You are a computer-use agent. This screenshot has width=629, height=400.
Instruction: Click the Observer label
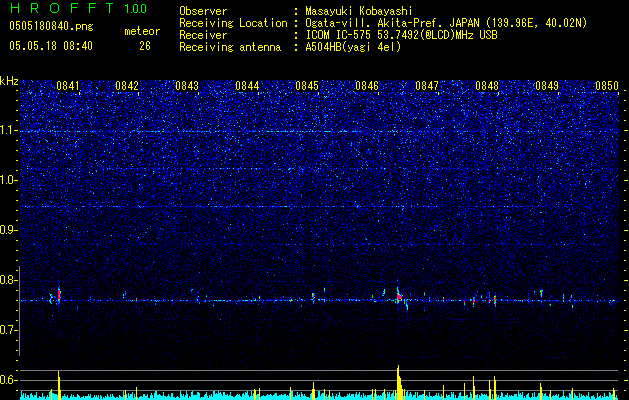(203, 11)
